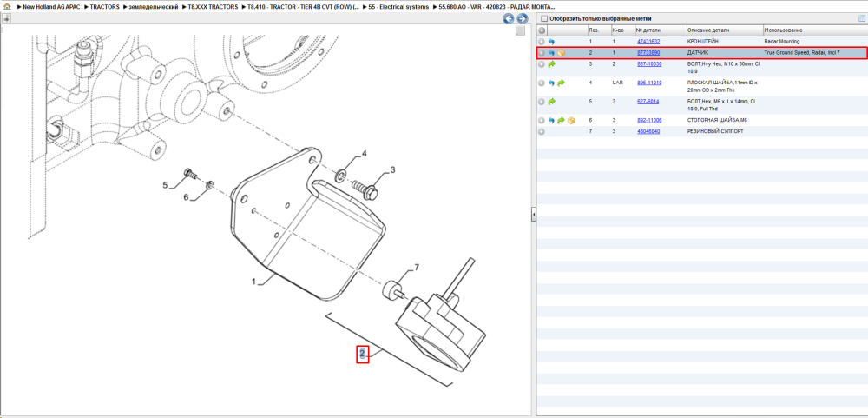This screenshot has height=418, width=868.
Task: Open part number link 892-11006
Action: click(x=648, y=120)
